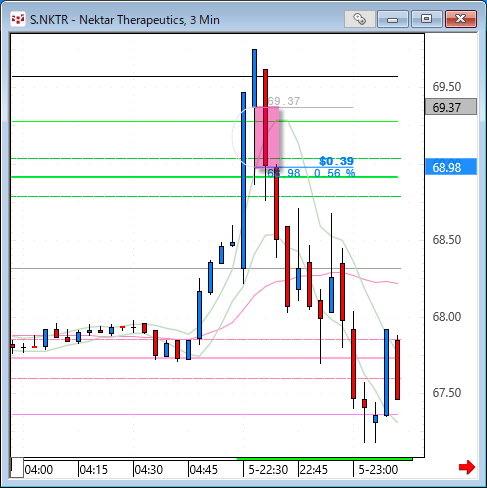Click the 04:30 time axis label

pos(149,470)
